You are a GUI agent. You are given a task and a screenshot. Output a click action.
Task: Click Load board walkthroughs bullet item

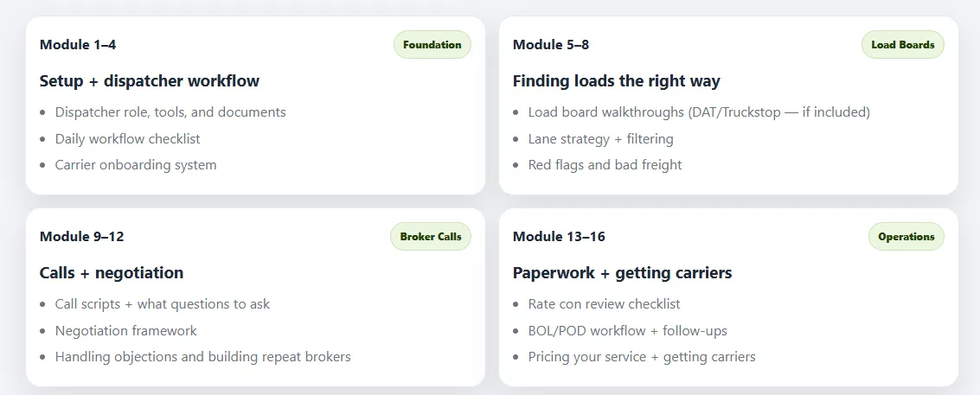click(x=699, y=112)
